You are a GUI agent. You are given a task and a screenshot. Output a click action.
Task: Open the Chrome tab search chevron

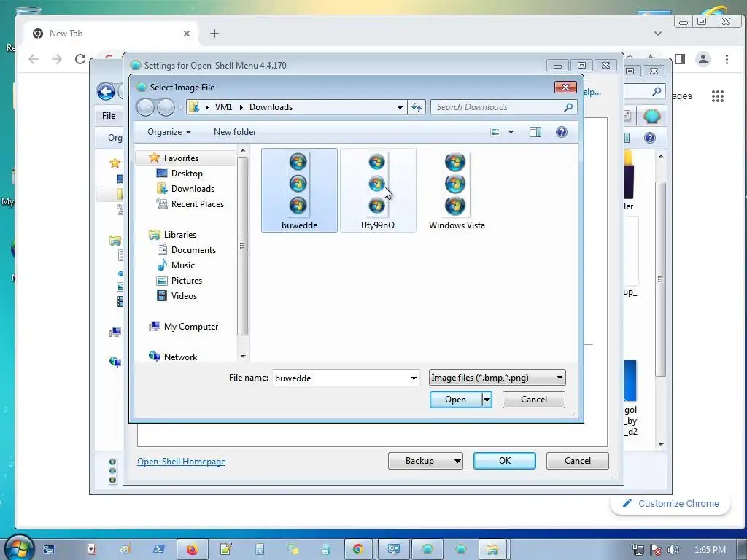point(658,34)
